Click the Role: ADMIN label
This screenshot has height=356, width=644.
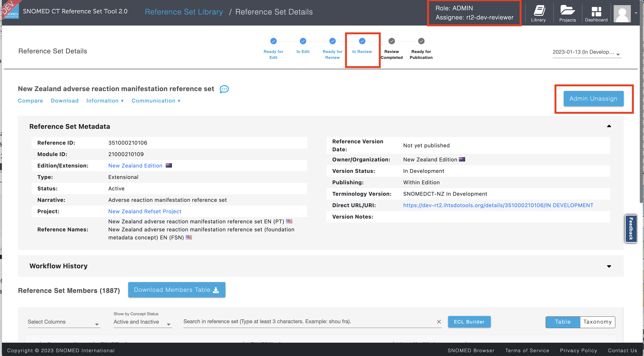(x=454, y=8)
